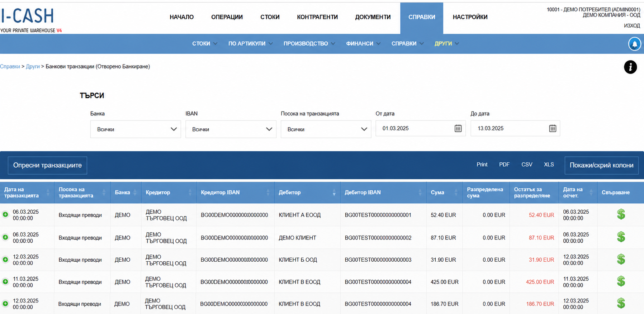Open Справки breadcrumb link
This screenshot has height=314, width=644.
pyautogui.click(x=10, y=67)
